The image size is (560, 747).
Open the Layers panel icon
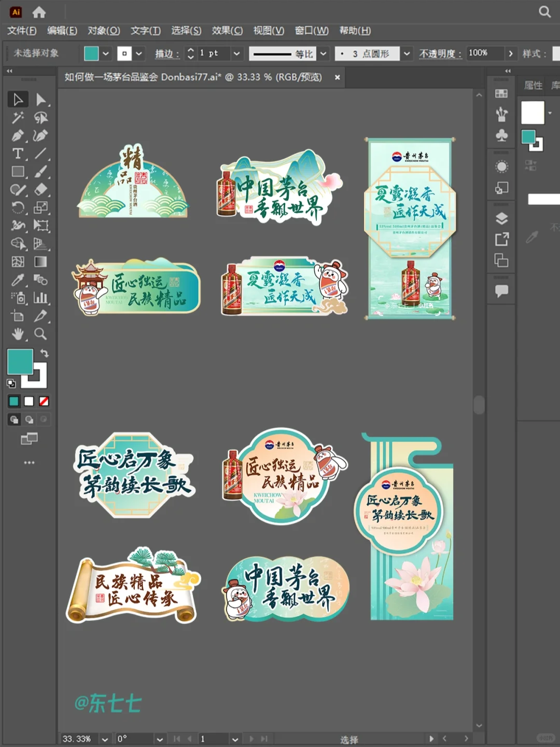coord(501,218)
